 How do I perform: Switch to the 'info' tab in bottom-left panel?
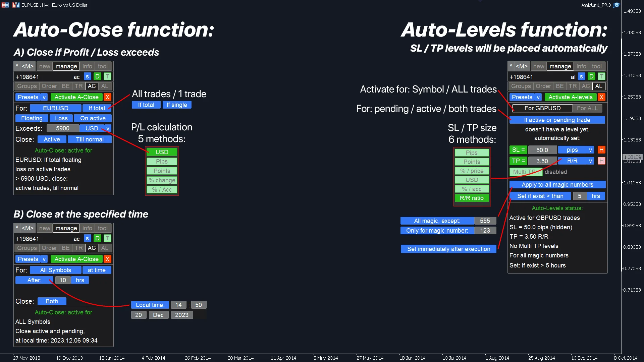point(87,228)
